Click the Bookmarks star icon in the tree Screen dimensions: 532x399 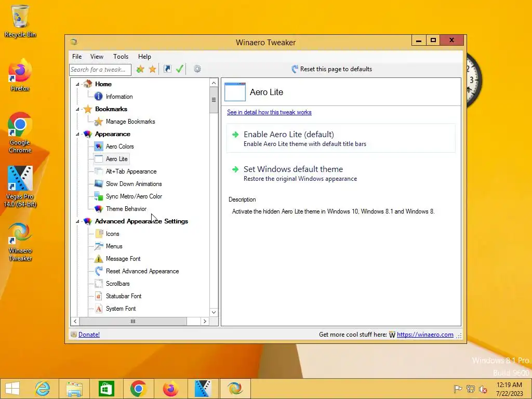coord(88,109)
